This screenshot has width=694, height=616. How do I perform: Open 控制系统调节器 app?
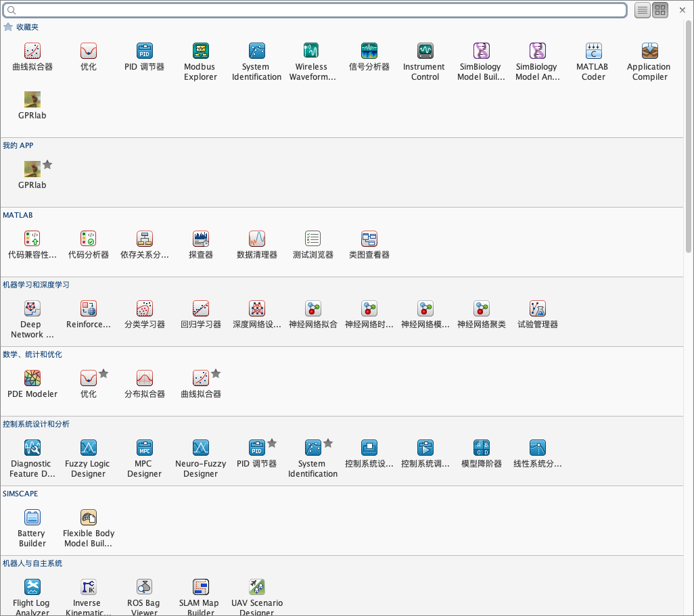click(425, 454)
